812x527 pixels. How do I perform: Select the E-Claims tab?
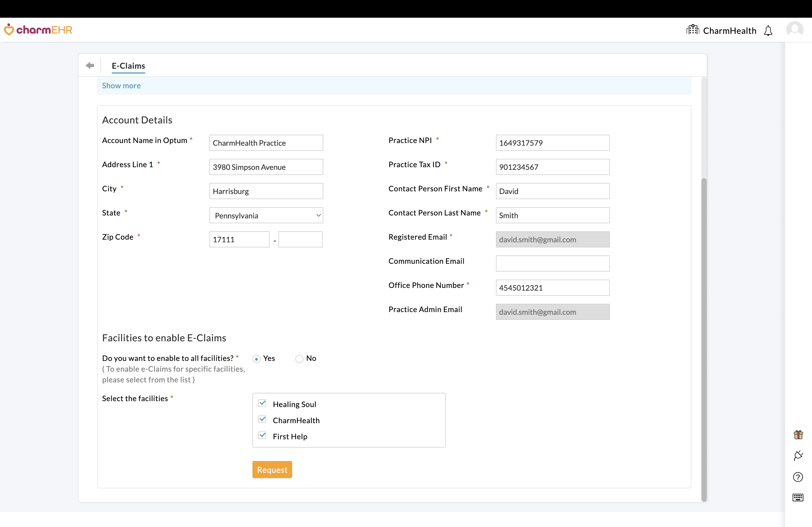pyautogui.click(x=128, y=66)
